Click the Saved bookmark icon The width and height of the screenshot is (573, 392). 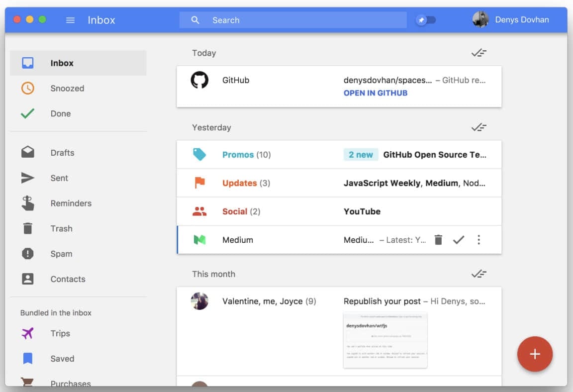click(28, 358)
